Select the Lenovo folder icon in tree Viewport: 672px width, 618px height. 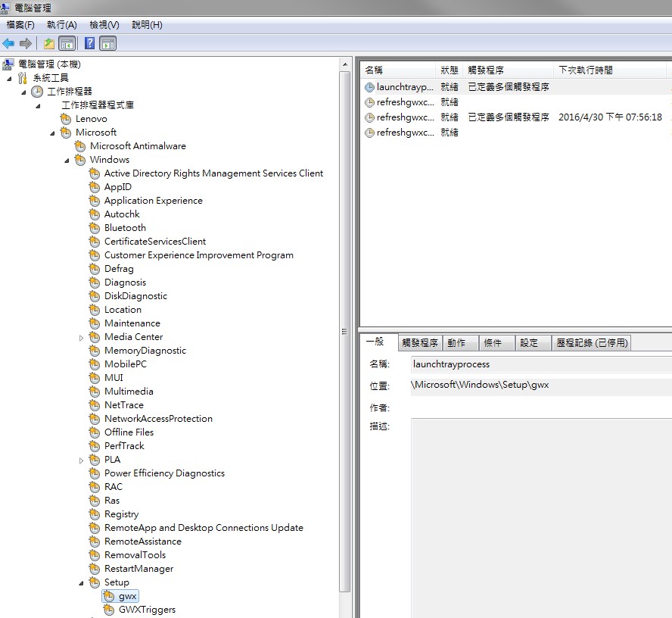tap(66, 119)
